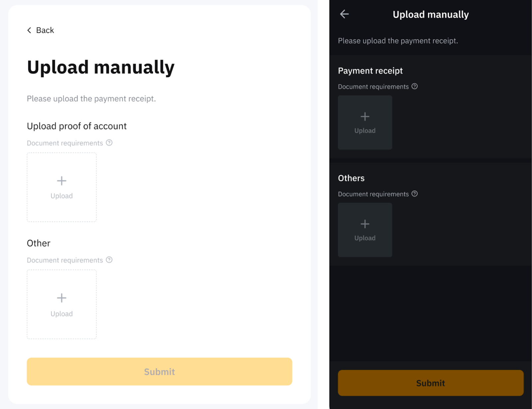Open Document requirements under Other, light panel

(x=65, y=260)
